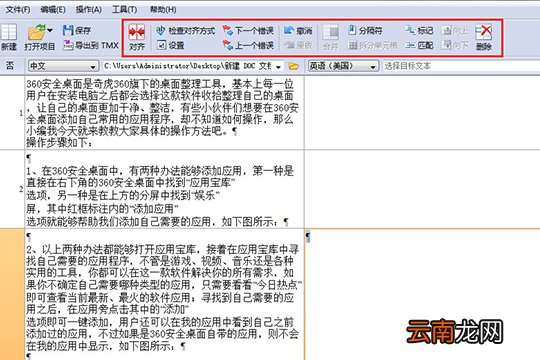Screen dimensions: 540x360
Task: Go to 上一个错误 (previous error)
Action: tap(248, 45)
